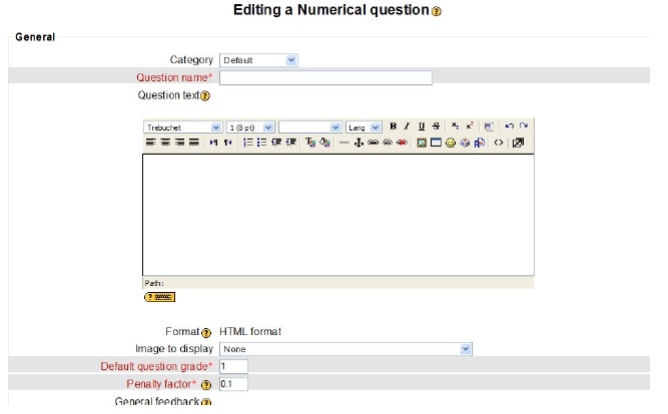Click the numbered list icon
The image size is (668, 414).
pyautogui.click(x=247, y=143)
